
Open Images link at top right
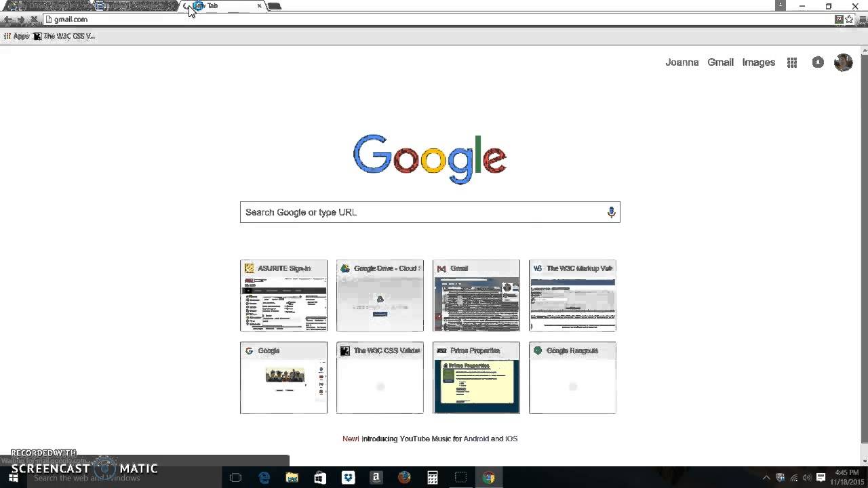(x=758, y=62)
